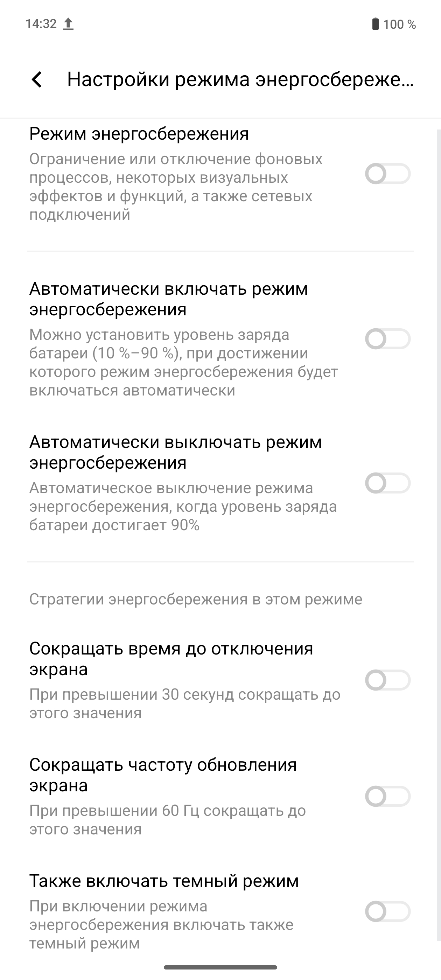The image size is (441, 980).
Task: Toggle the Режим энергосбережения switch
Action: pos(387,174)
